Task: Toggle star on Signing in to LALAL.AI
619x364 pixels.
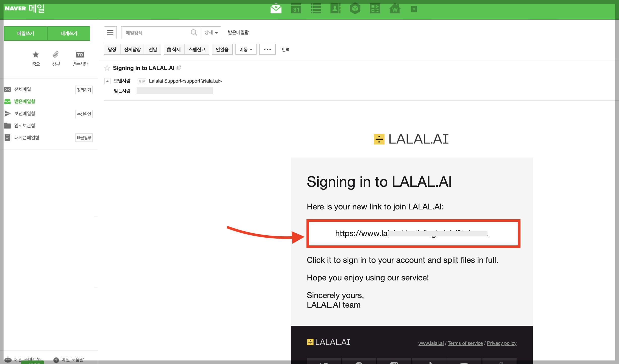Action: tap(107, 68)
